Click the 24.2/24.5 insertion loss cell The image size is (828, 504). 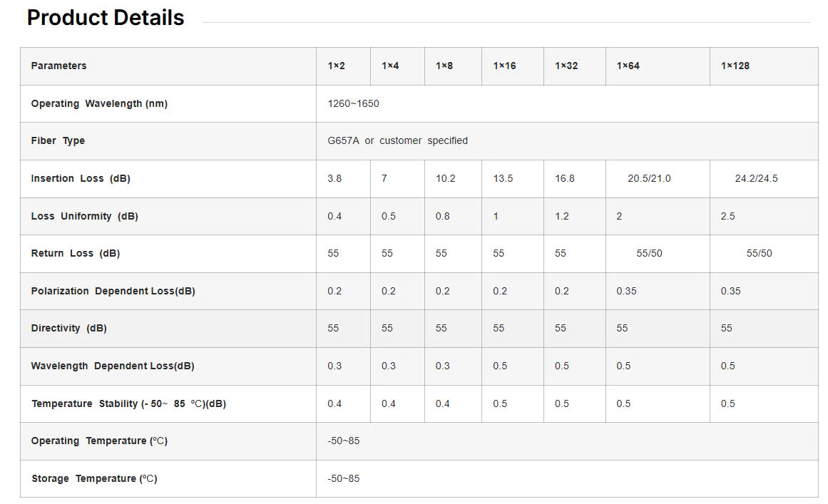pos(756,178)
